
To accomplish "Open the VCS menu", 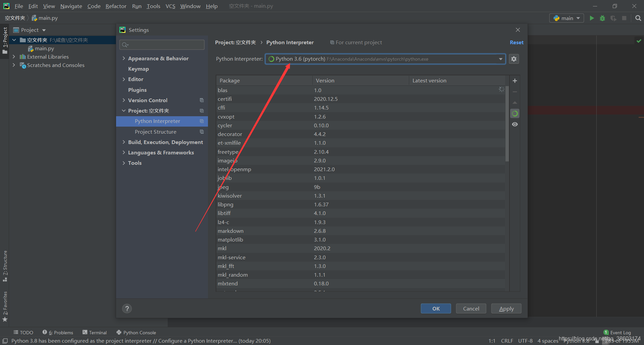I will pyautogui.click(x=170, y=6).
